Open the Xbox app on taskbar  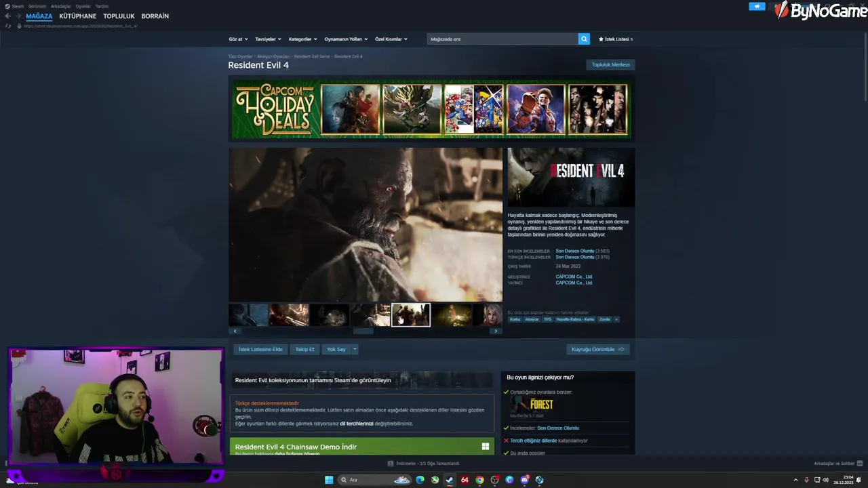coord(435,480)
